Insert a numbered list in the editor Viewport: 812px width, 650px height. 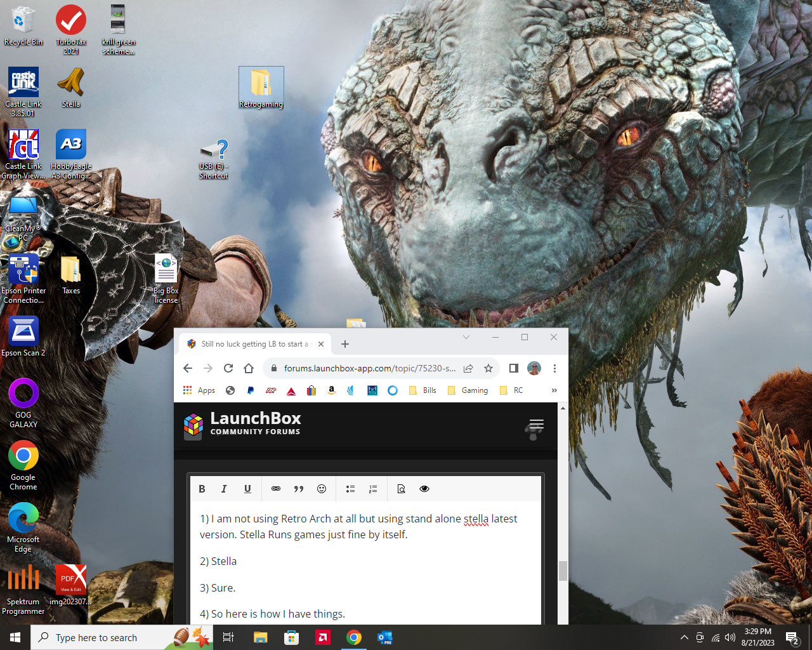(373, 489)
